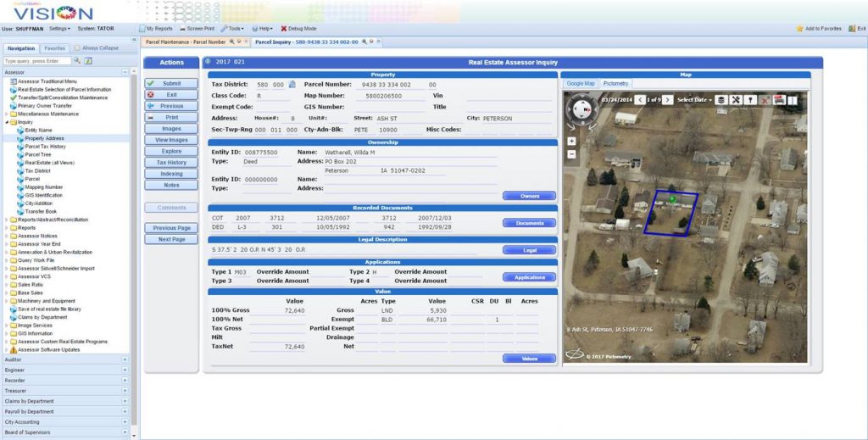Switch to the Google Map tab

[x=581, y=84]
